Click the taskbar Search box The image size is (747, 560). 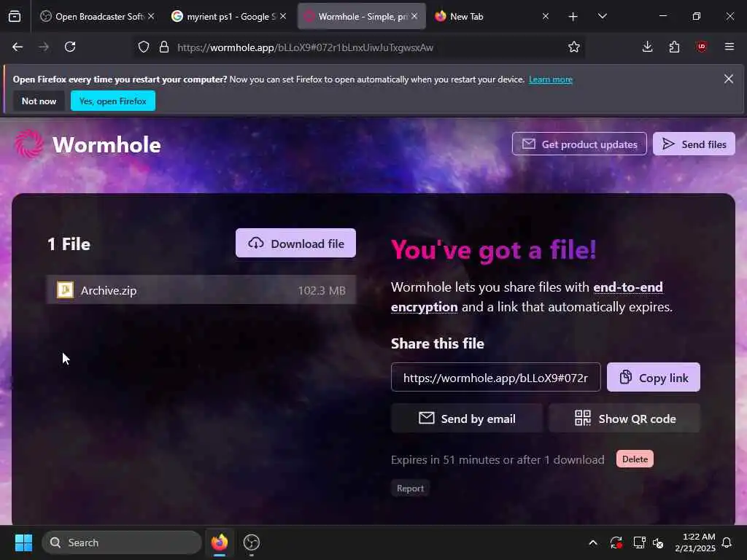coord(122,542)
